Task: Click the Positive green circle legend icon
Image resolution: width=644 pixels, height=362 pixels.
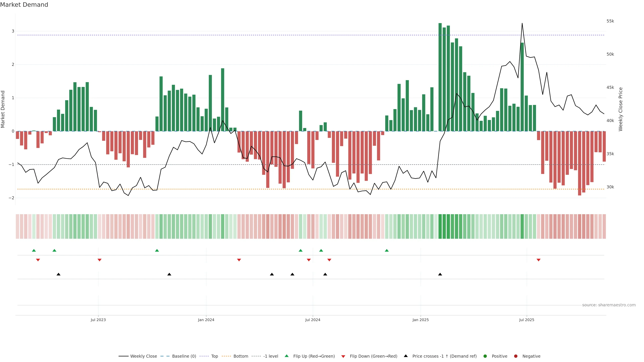Action: [485, 356]
